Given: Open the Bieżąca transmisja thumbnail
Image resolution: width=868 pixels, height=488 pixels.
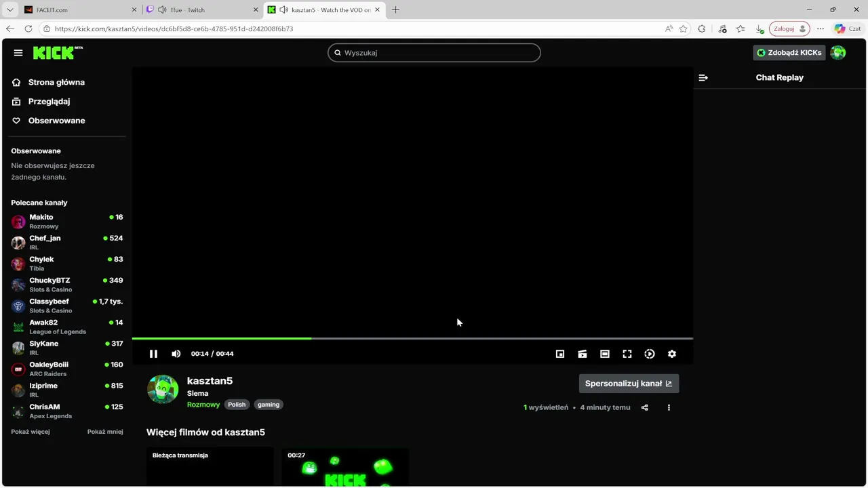Looking at the screenshot, I should pyautogui.click(x=210, y=467).
